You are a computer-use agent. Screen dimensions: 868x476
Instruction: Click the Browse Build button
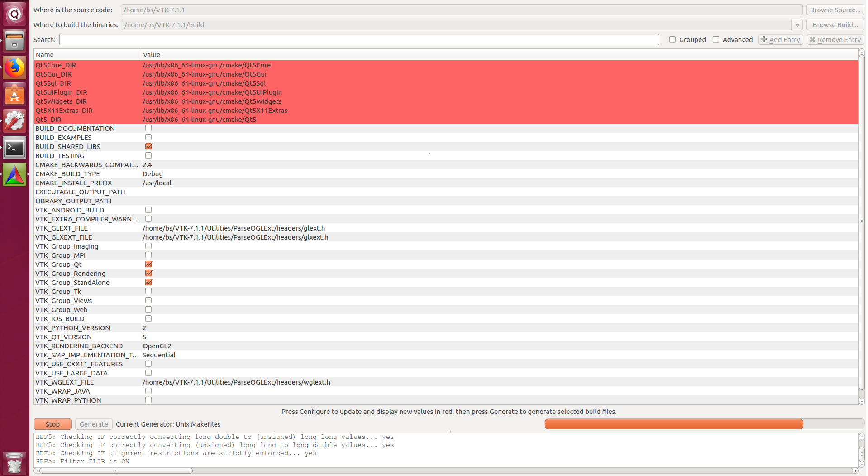pos(835,25)
